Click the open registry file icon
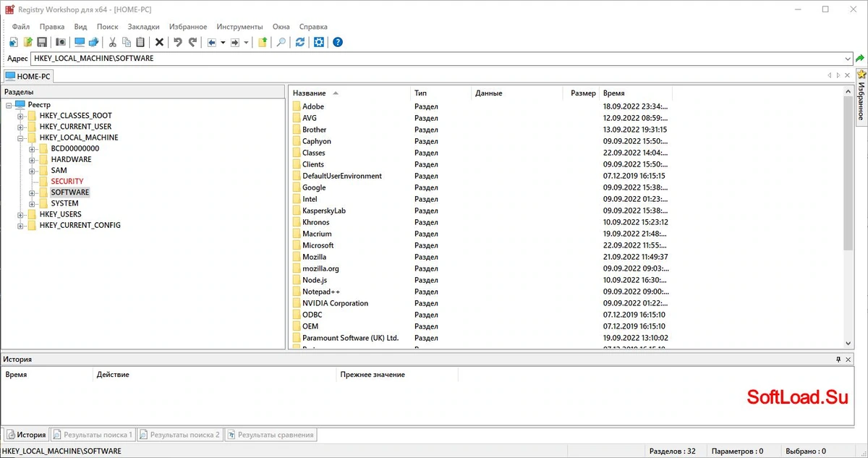This screenshot has width=868, height=458. coord(27,42)
